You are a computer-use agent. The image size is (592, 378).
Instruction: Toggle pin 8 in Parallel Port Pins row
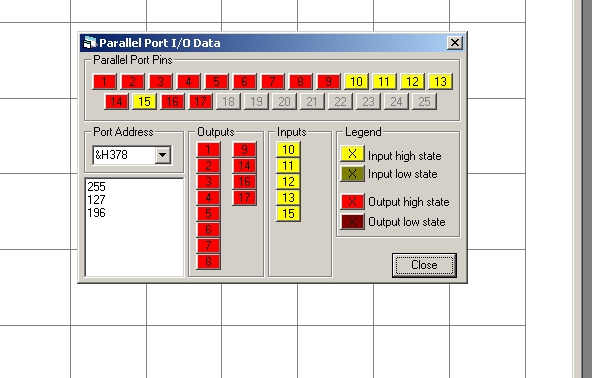(x=300, y=82)
